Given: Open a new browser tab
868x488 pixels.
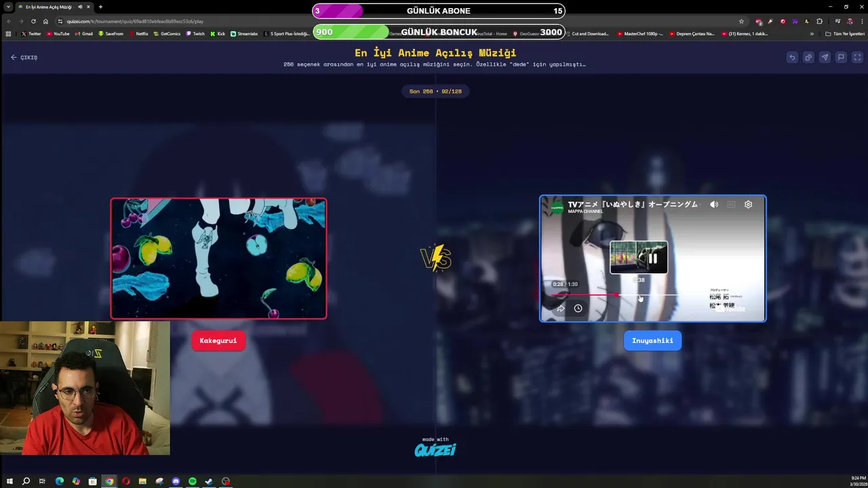Looking at the screenshot, I should click(x=100, y=7).
